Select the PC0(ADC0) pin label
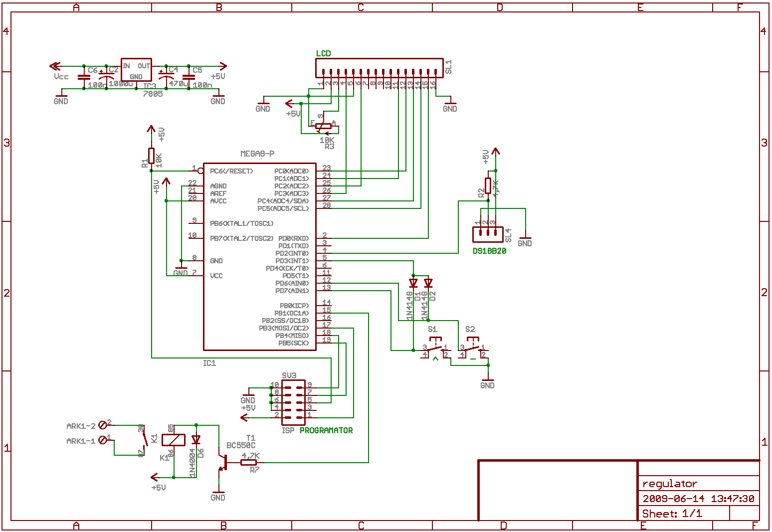The height and width of the screenshot is (532, 772). (292, 171)
